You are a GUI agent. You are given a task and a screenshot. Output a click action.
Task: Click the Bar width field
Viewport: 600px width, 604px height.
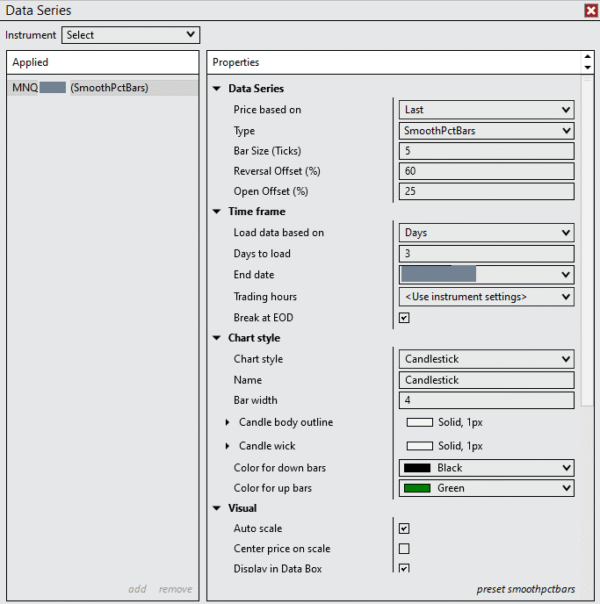486,400
